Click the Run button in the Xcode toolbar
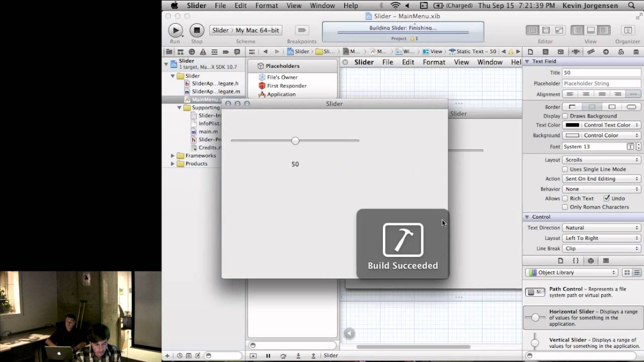The image size is (644, 362). [x=175, y=30]
